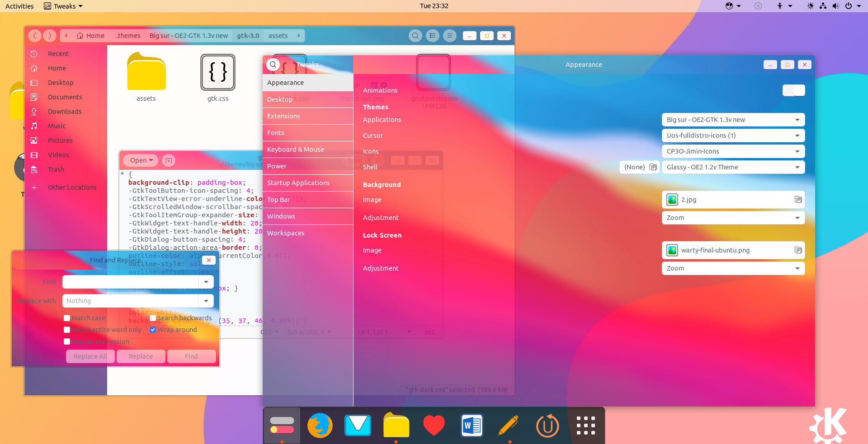Click the Activities button in top bar
The image size is (868, 444).
pos(19,6)
